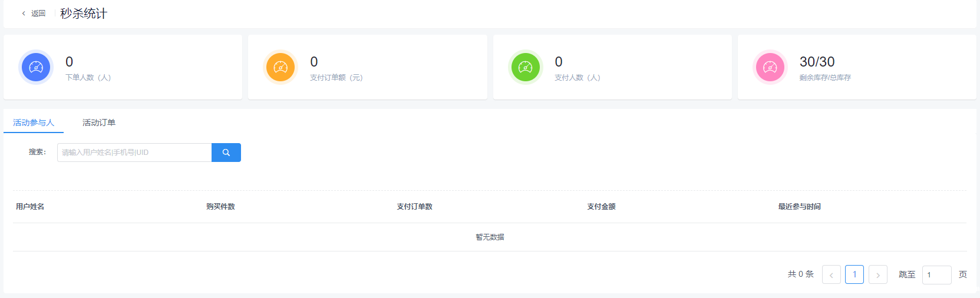
Task: Click the 暂无数据 empty table message
Action: point(490,237)
